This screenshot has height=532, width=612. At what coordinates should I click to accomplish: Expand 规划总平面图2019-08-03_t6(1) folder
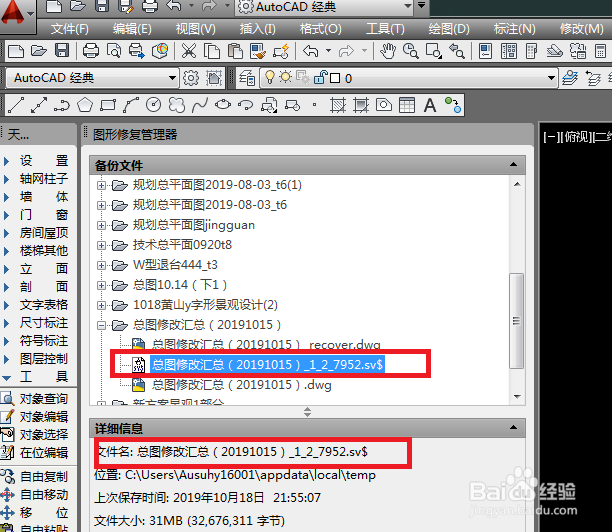coord(101,185)
